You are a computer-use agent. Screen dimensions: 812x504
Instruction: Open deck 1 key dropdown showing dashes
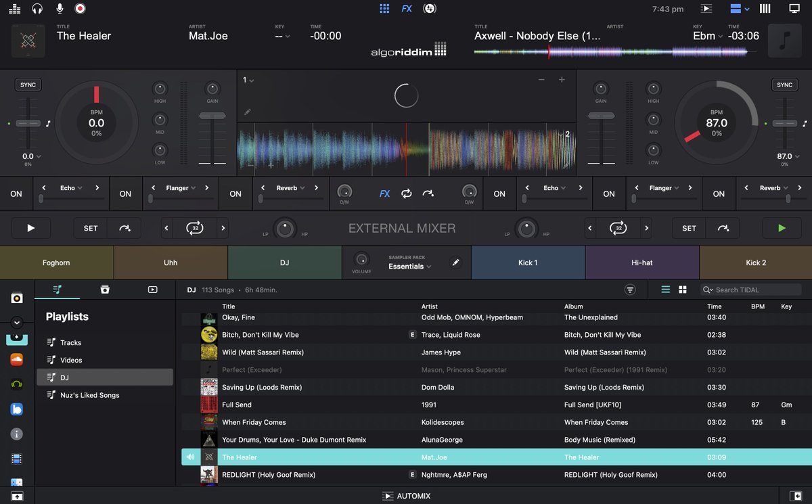(283, 36)
